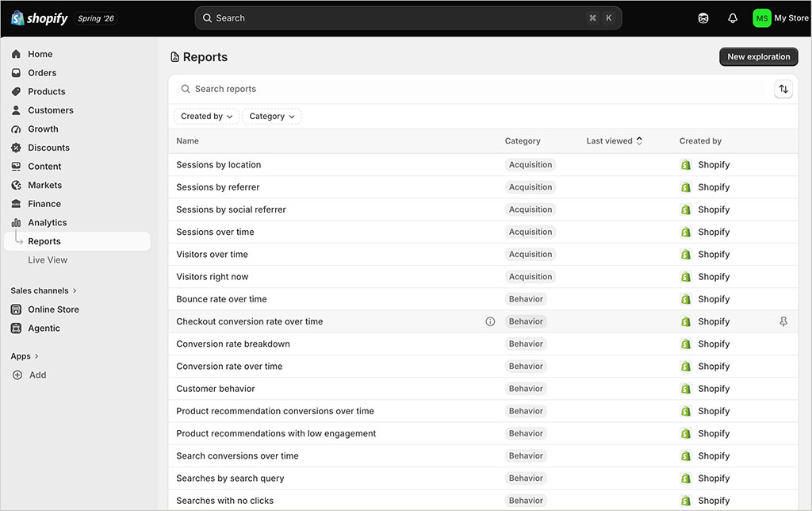This screenshot has height=511, width=812.
Task: Click the Products tag icon
Action: (16, 91)
